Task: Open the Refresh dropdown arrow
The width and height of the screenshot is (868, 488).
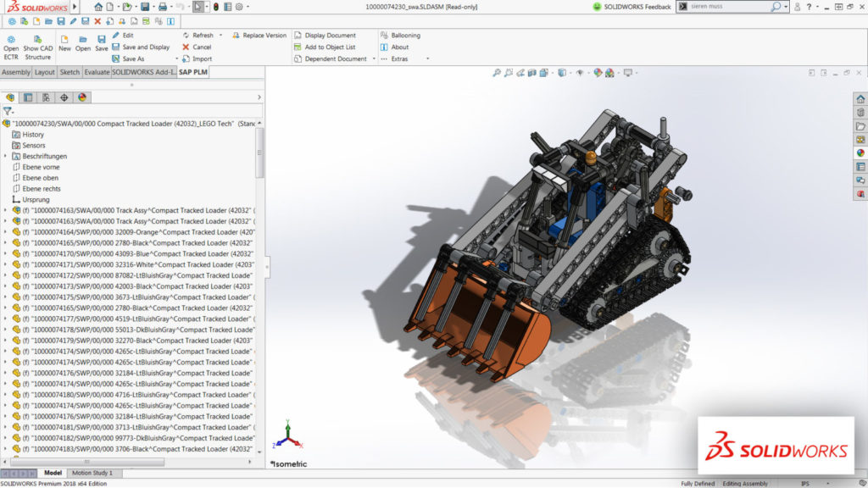Action: tap(221, 35)
